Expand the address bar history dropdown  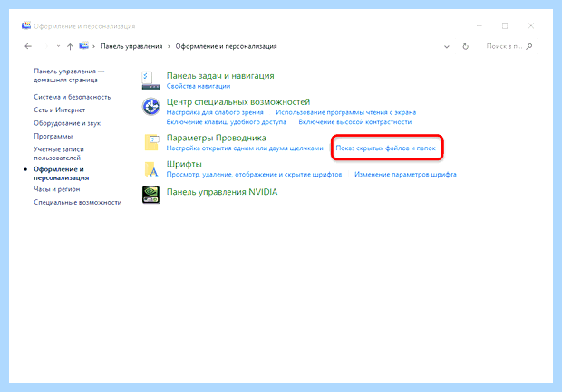[447, 46]
